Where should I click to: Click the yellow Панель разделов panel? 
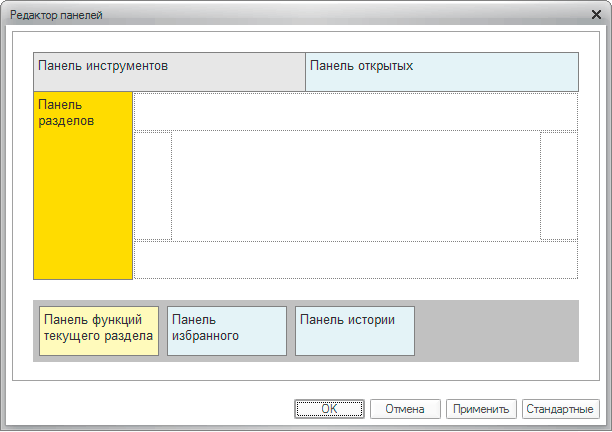click(x=83, y=185)
